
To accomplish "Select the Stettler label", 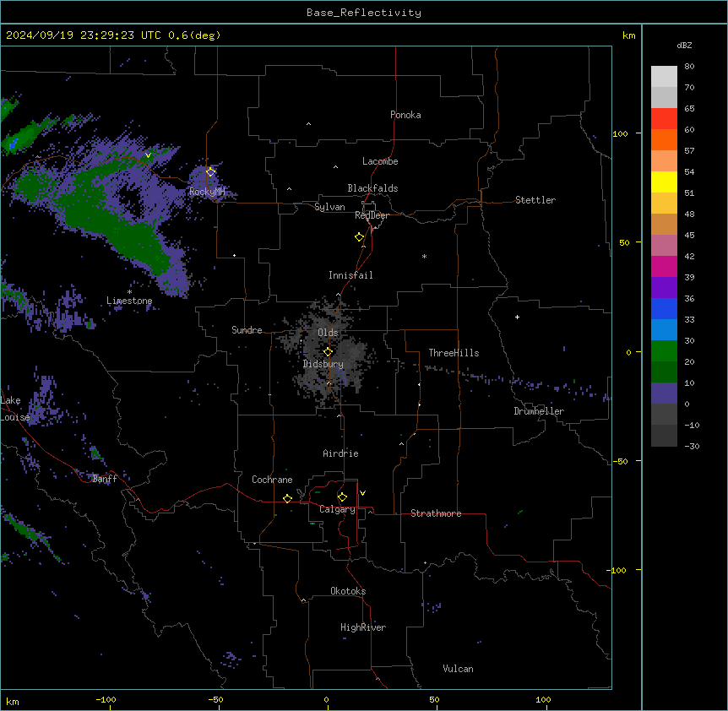I will (x=535, y=200).
